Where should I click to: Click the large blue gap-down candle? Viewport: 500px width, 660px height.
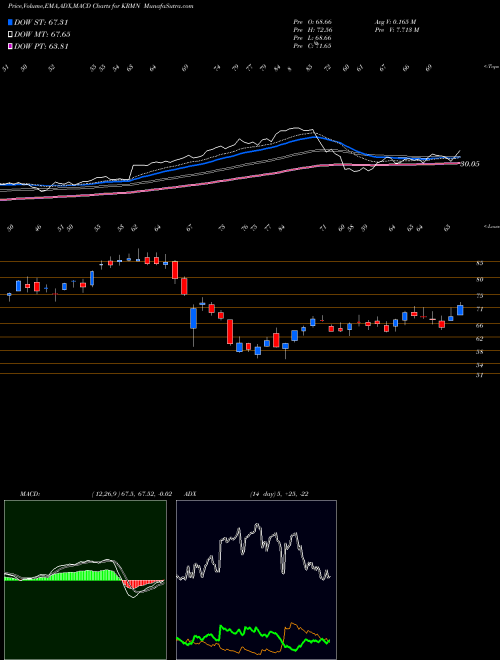pyautogui.click(x=194, y=319)
